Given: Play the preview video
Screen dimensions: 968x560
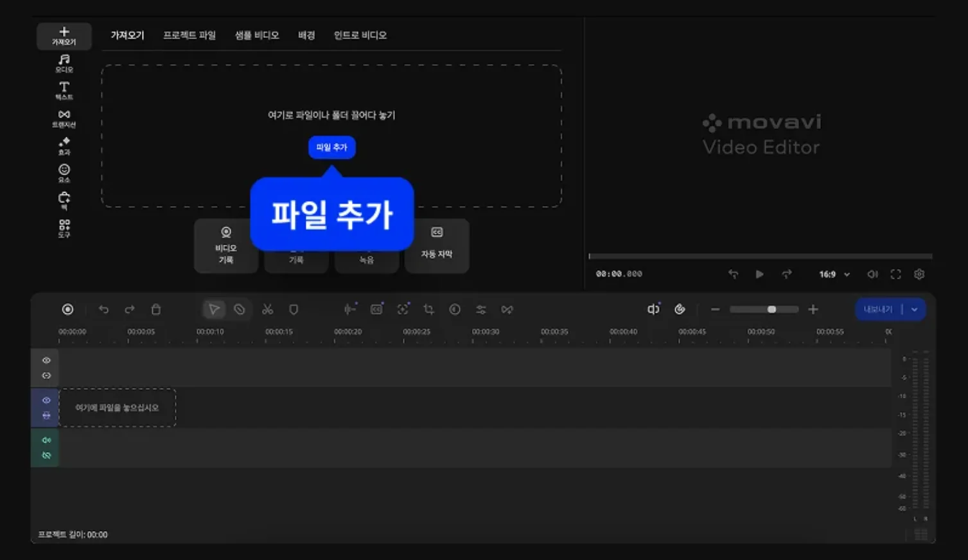Looking at the screenshot, I should pos(759,274).
